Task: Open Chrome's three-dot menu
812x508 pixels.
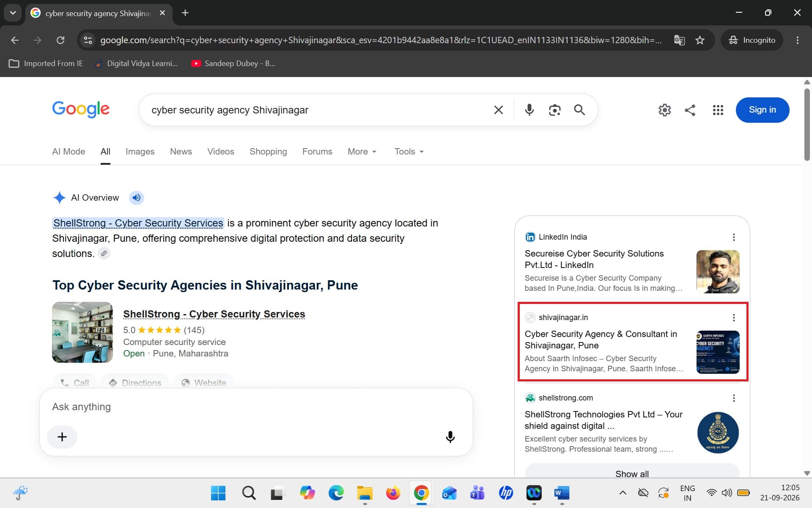Action: pyautogui.click(x=797, y=40)
